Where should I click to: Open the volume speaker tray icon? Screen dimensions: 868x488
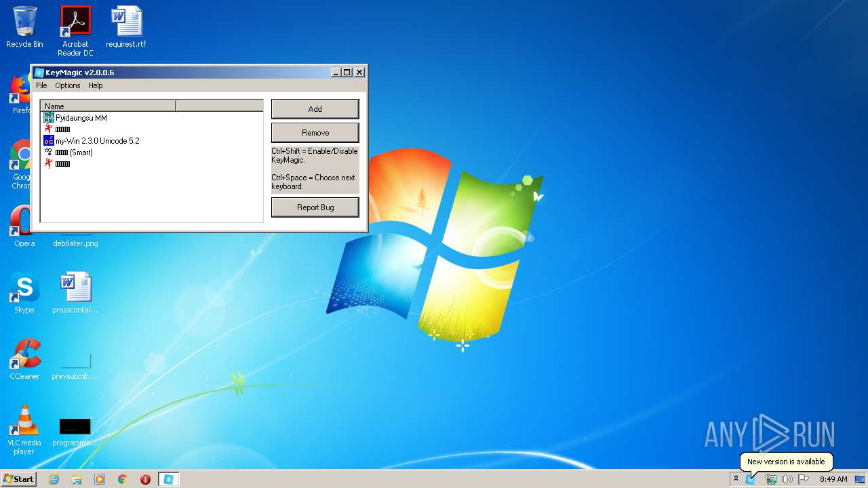coord(787,479)
